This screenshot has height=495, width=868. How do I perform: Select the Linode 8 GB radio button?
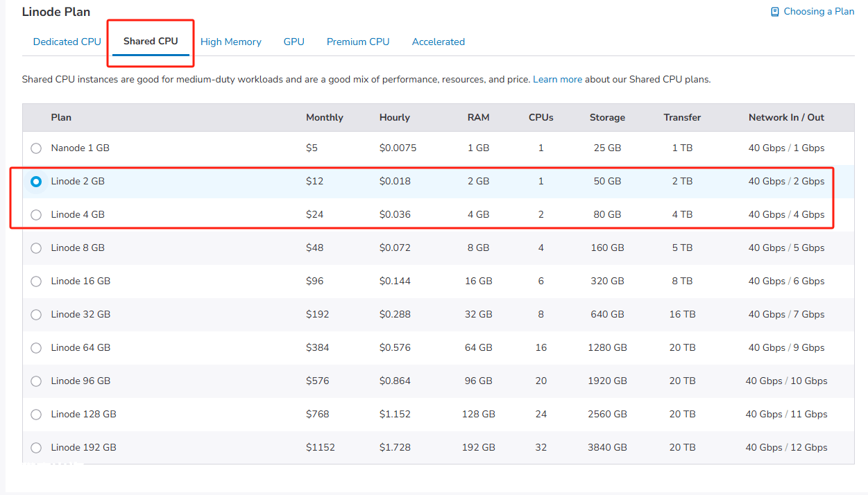36,248
